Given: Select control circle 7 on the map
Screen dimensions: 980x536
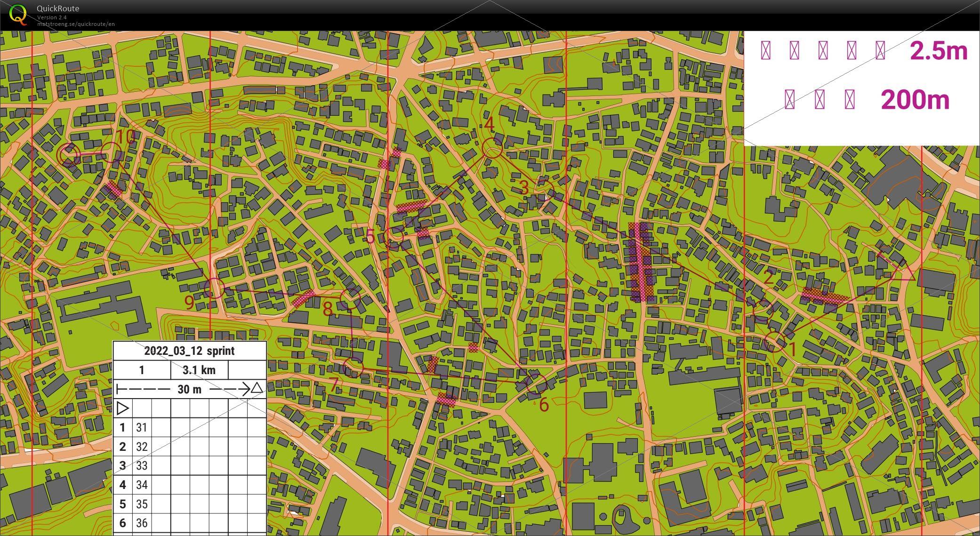Looking at the screenshot, I should (x=353, y=368).
